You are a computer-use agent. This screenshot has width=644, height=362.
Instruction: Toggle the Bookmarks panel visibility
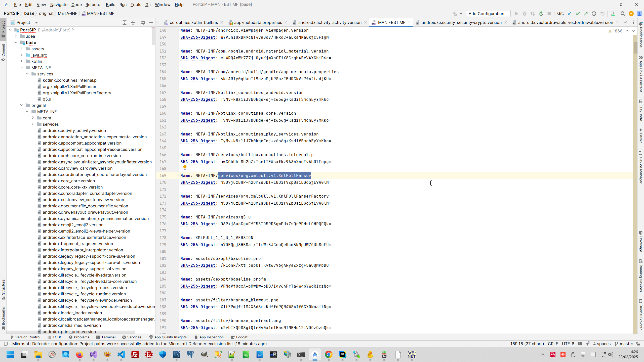click(x=3, y=315)
